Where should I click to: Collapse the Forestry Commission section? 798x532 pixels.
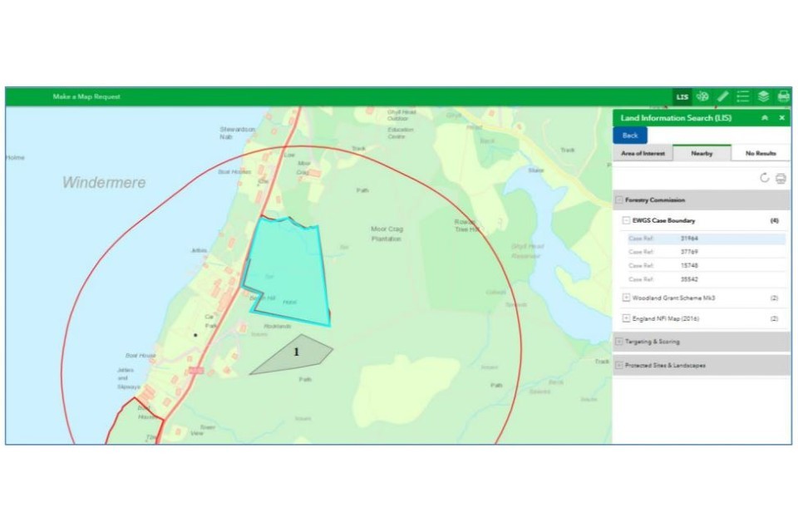619,200
